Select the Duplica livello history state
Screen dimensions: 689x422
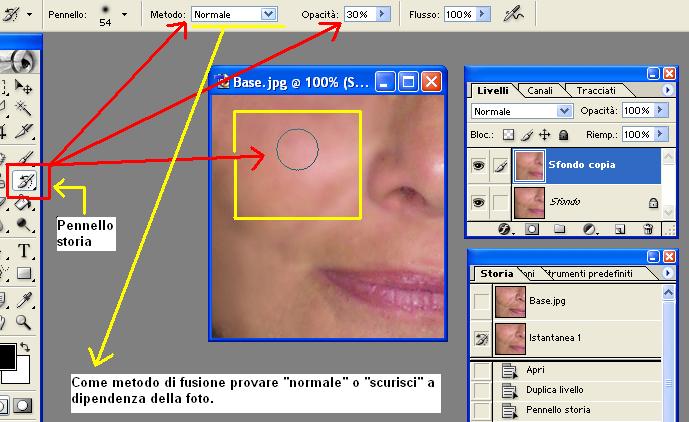click(x=556, y=389)
